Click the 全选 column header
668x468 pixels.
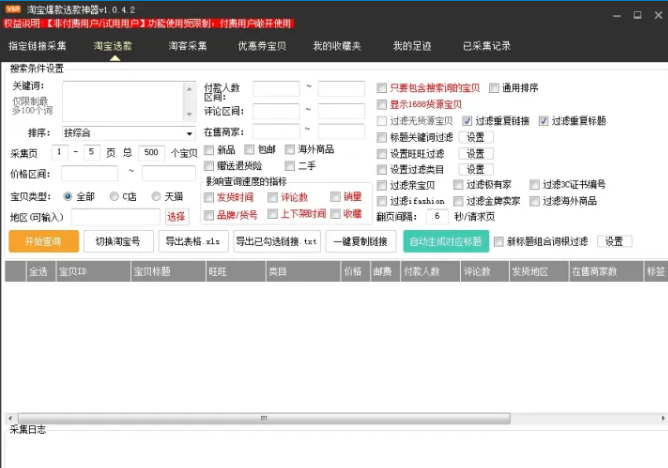click(x=41, y=271)
